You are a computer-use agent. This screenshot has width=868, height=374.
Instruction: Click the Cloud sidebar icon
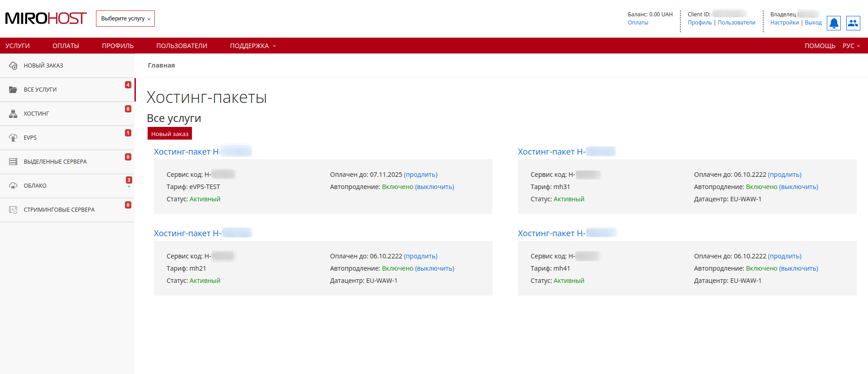(13, 186)
